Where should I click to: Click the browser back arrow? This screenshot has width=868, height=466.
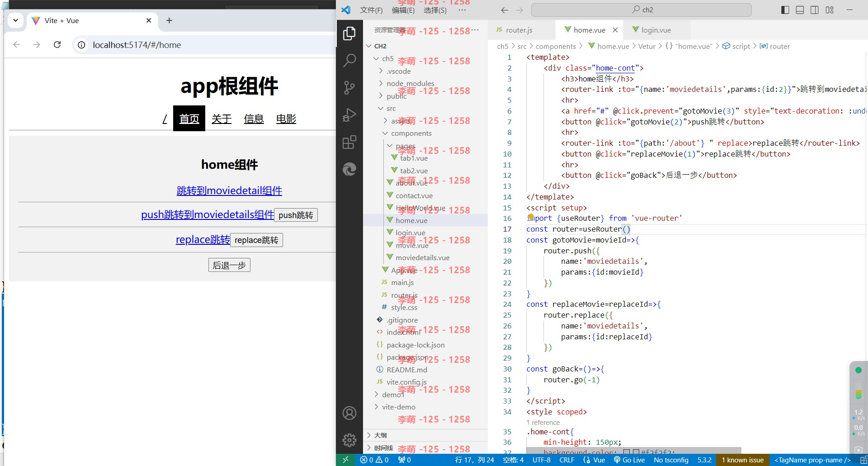tap(17, 45)
